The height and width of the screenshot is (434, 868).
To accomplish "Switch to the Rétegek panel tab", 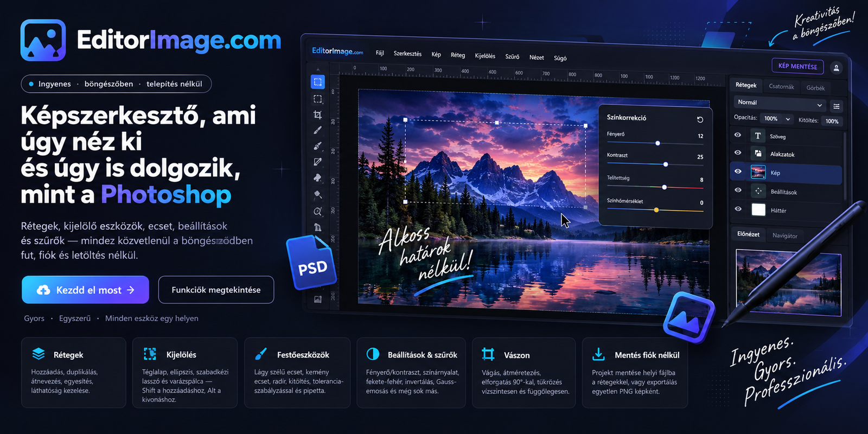I will click(746, 85).
